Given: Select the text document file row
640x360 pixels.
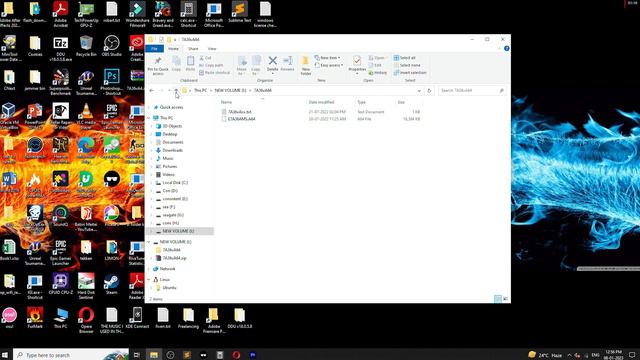Looking at the screenshot, I should pyautogui.click(x=320, y=112).
